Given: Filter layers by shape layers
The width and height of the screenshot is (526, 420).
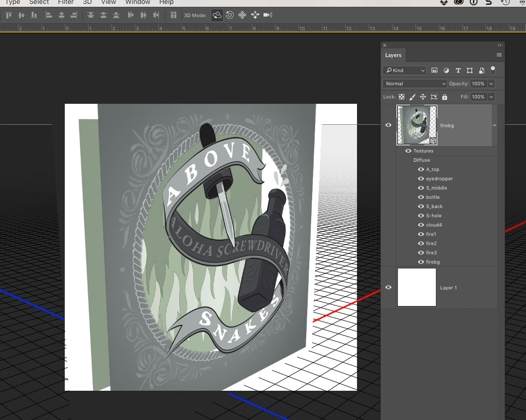Looking at the screenshot, I should tap(470, 71).
